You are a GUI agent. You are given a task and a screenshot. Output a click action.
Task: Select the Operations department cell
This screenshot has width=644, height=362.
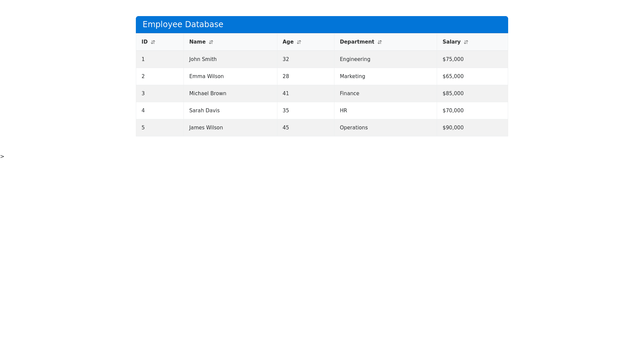click(x=354, y=128)
